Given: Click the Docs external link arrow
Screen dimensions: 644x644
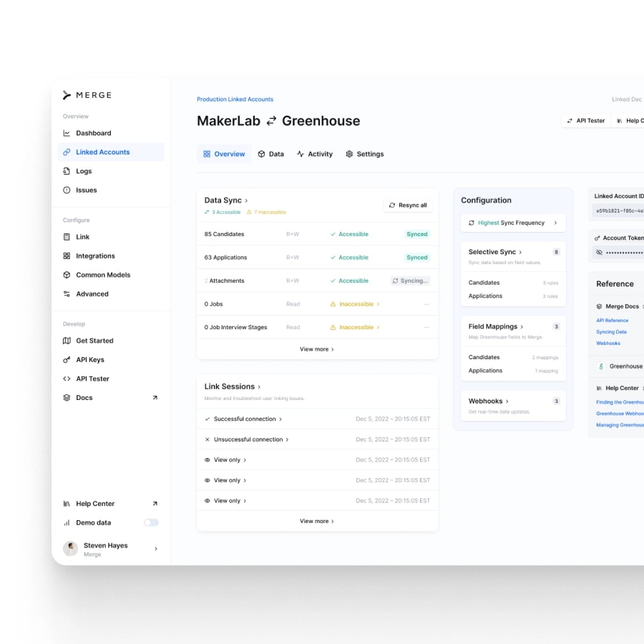Looking at the screenshot, I should 155,398.
